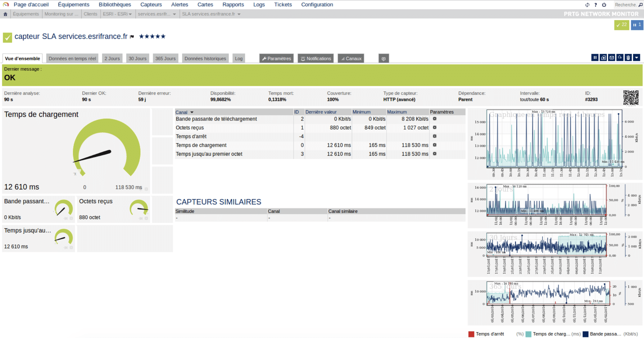
Task: Click the blue 1 paused sensors badge
Action: click(x=637, y=25)
